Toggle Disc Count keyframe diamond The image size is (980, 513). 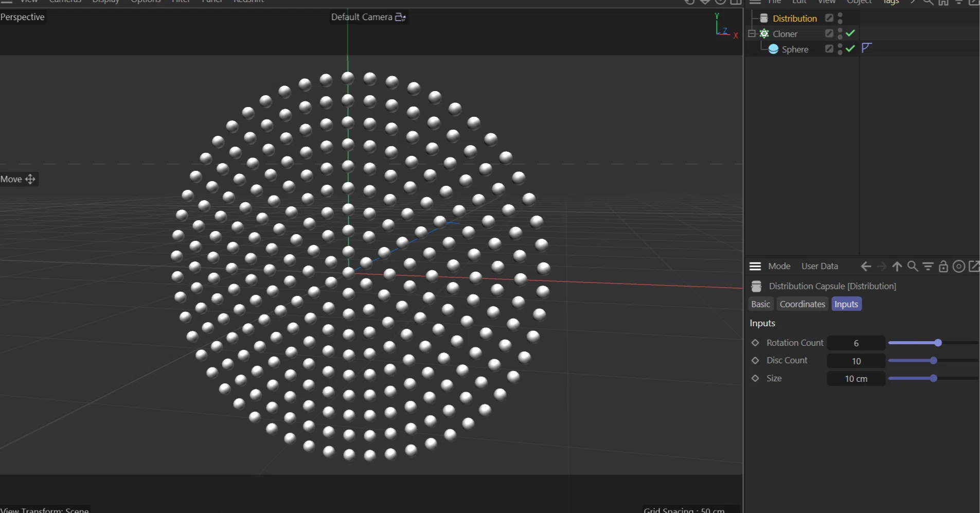click(755, 360)
